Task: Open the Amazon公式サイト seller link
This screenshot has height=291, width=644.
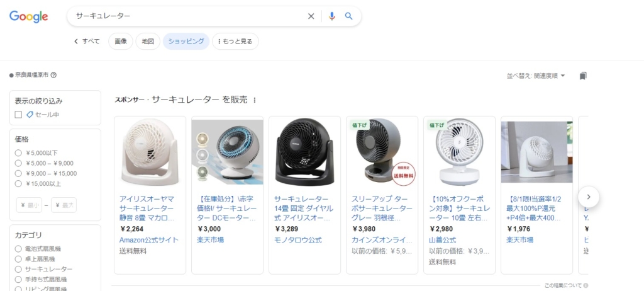Action: click(x=149, y=240)
